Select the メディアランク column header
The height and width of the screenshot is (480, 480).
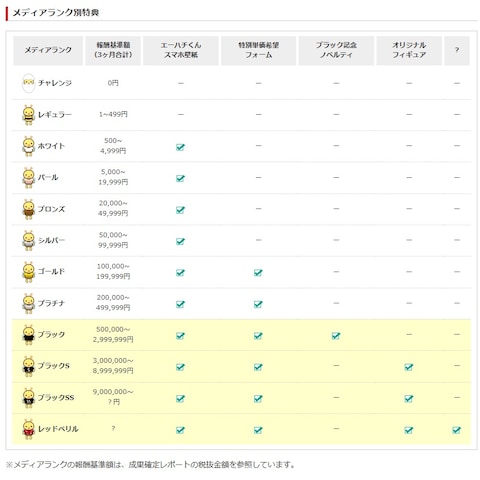point(48,50)
